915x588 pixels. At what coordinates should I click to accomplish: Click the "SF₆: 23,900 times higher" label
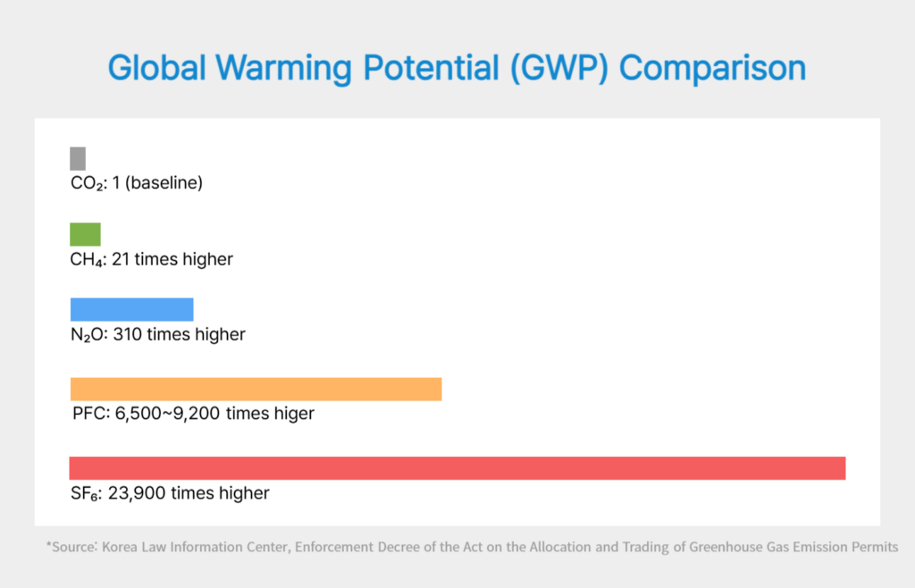coord(170,492)
